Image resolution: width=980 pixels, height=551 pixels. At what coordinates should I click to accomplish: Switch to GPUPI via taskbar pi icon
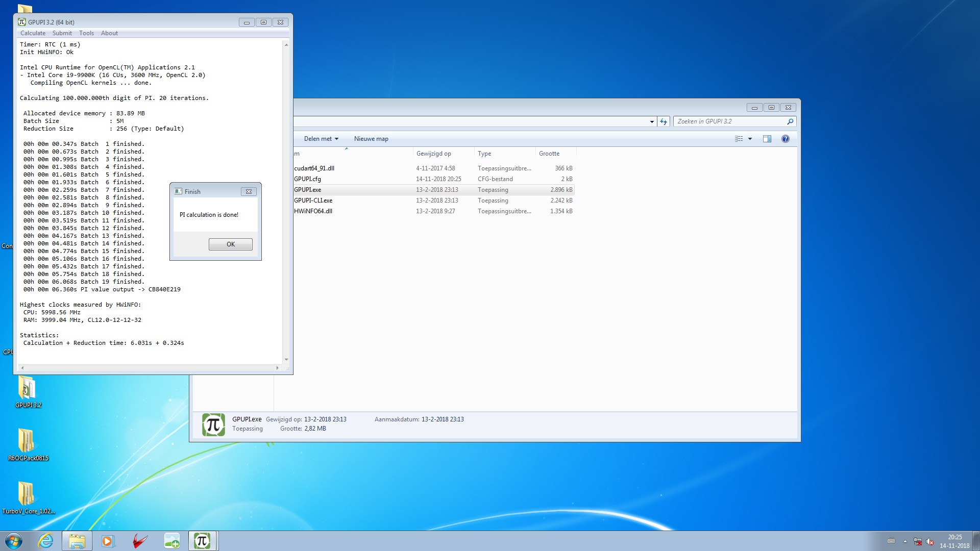(x=203, y=541)
